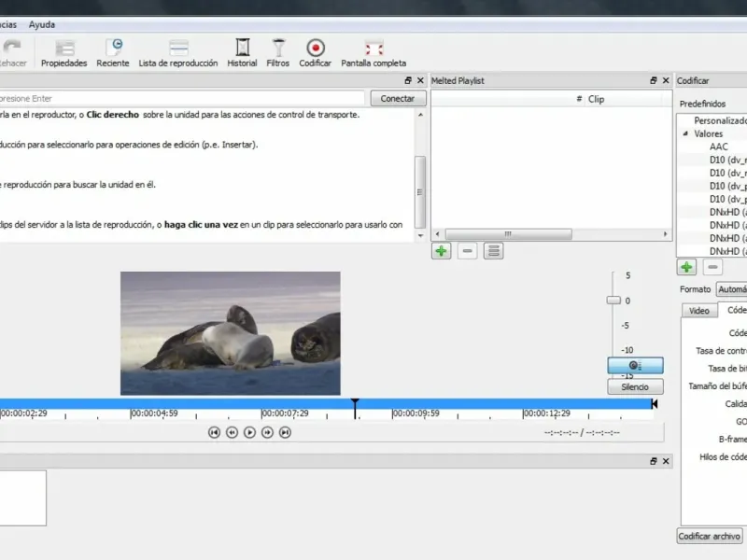Open the Filtros panel
This screenshot has height=560, width=747.
coord(277,52)
